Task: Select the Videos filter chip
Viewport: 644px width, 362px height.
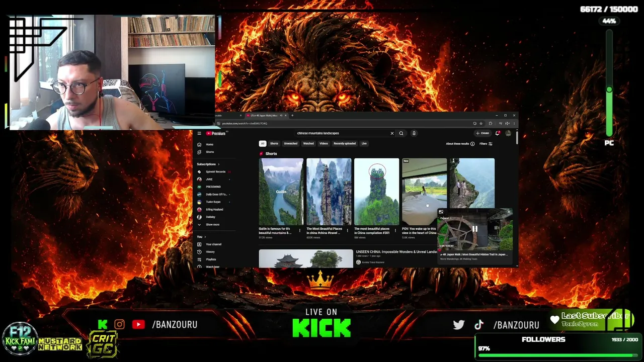Action: (x=324, y=144)
